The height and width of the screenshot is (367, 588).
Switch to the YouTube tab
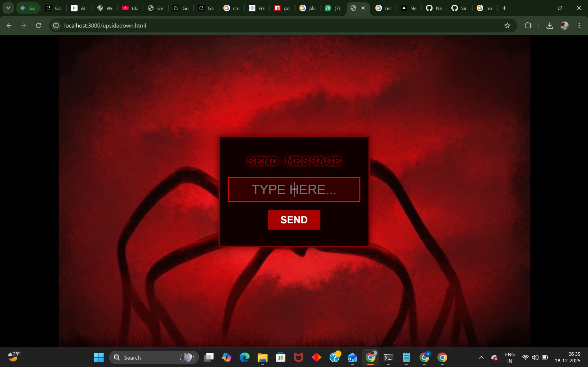click(130, 8)
